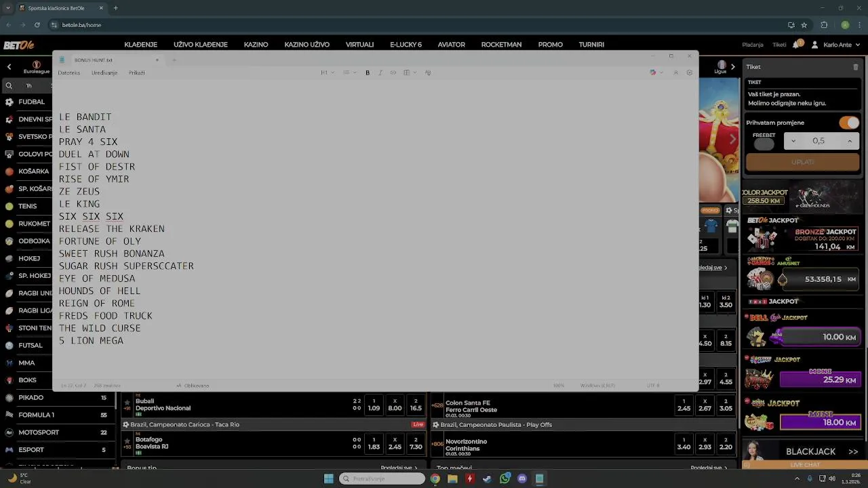Screen dimensions: 868x488
Task: Open the Uređivanje menu in Notepad
Action: click(104, 73)
